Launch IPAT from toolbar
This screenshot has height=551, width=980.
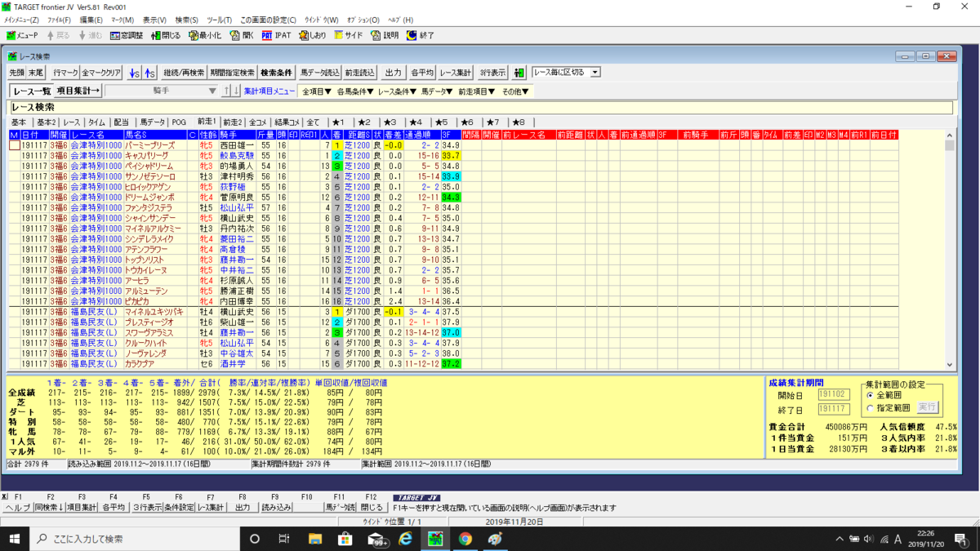tap(277, 35)
